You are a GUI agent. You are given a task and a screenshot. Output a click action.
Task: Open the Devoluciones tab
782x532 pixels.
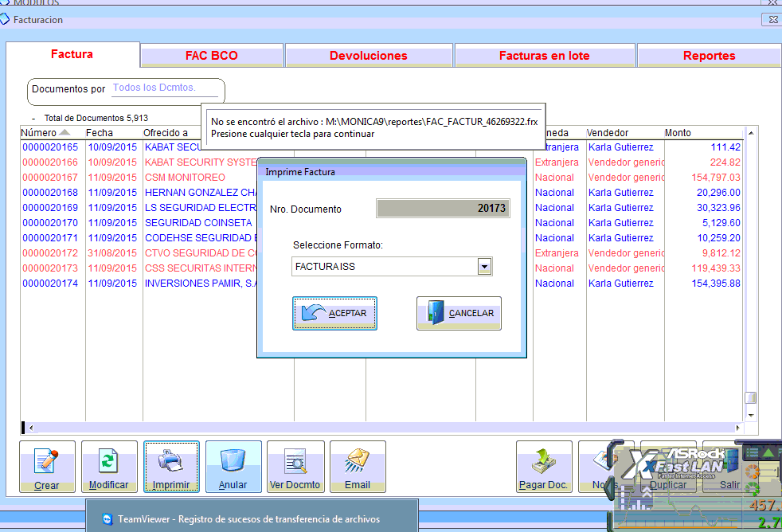tap(369, 55)
